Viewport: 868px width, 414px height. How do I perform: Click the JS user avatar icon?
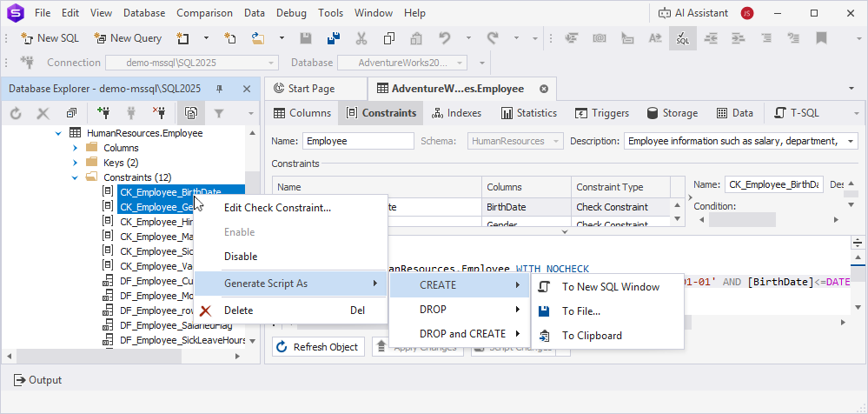tap(747, 13)
